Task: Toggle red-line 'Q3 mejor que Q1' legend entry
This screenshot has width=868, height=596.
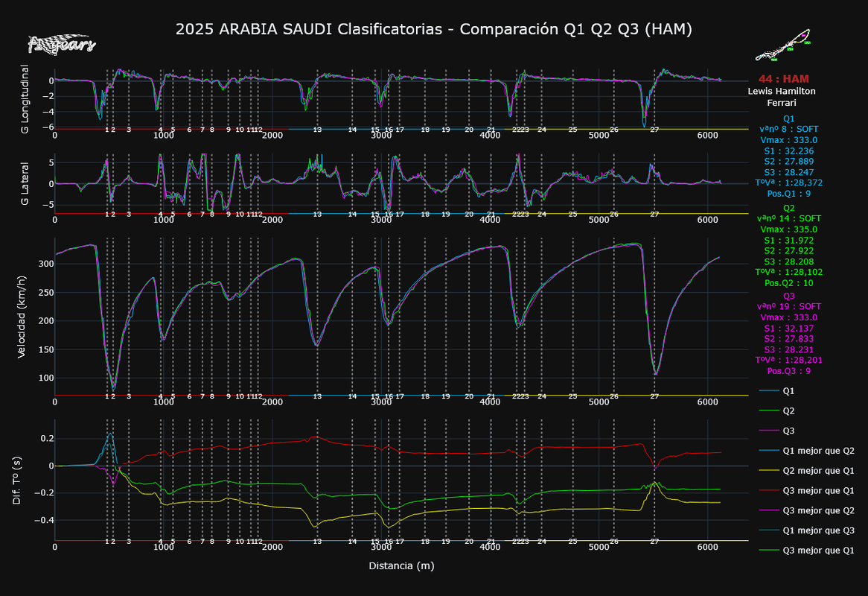Action: coord(807,491)
